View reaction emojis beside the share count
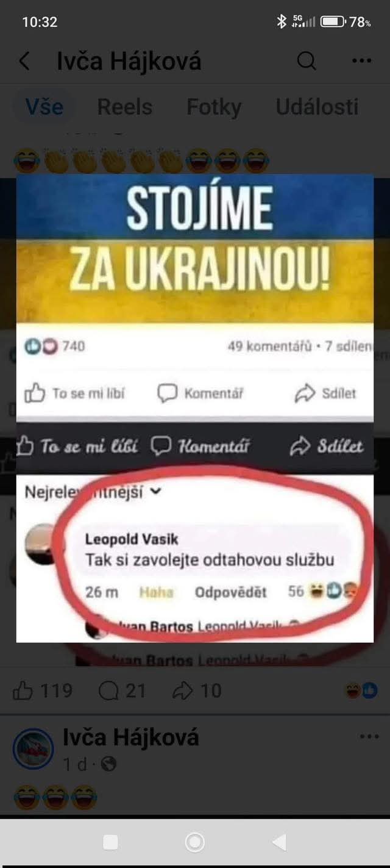The height and width of the screenshot is (868, 390). pyautogui.click(x=362, y=690)
